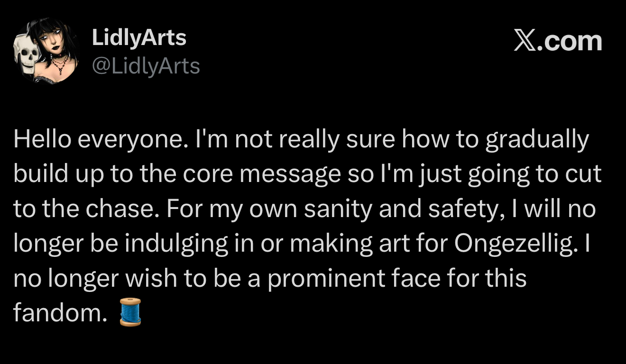This screenshot has width=626, height=364.
Task: Open the @LidlyArts handle link
Action: click(x=146, y=66)
